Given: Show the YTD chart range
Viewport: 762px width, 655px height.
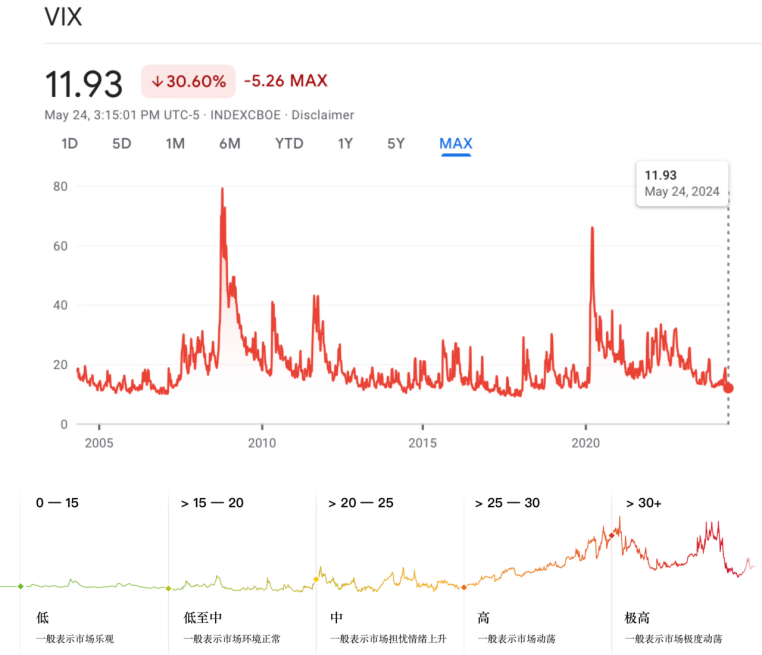Looking at the screenshot, I should tap(289, 144).
